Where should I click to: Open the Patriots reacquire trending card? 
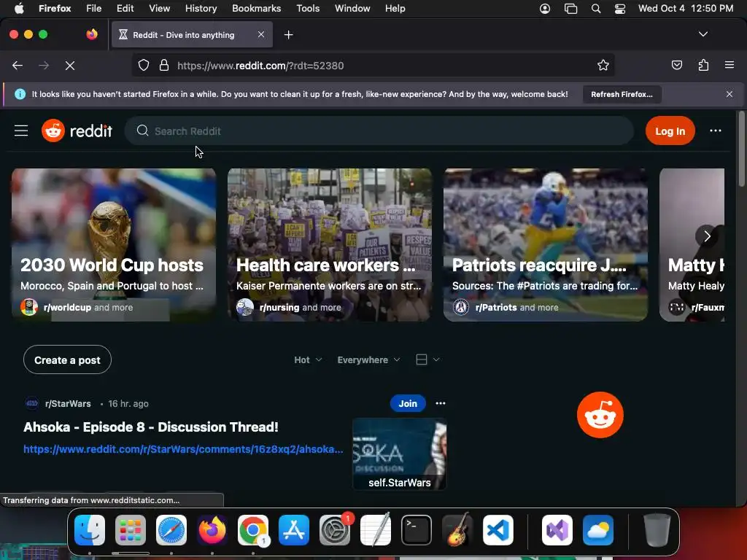[546, 245]
